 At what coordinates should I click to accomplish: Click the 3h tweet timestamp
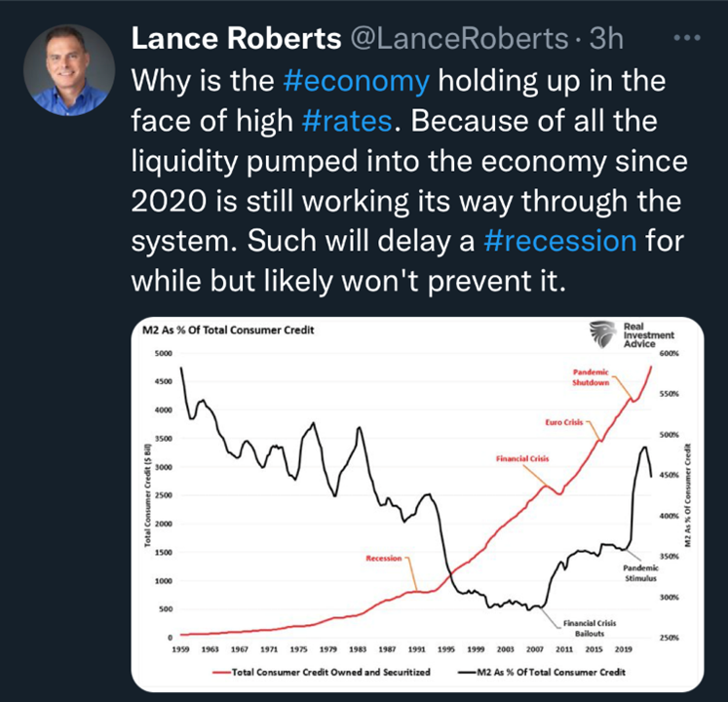[606, 39]
